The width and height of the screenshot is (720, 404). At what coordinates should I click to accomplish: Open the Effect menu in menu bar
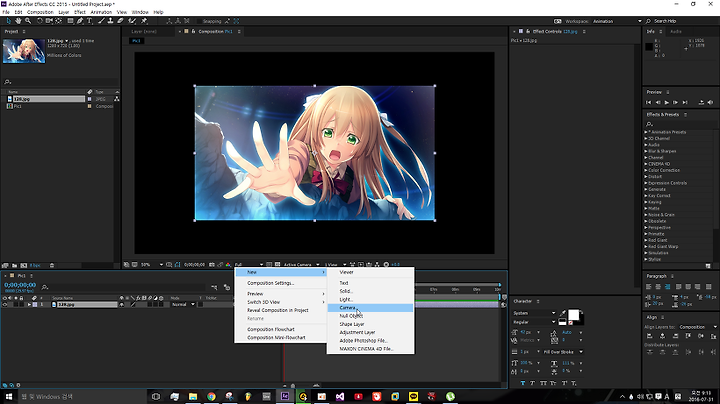pyautogui.click(x=80, y=12)
